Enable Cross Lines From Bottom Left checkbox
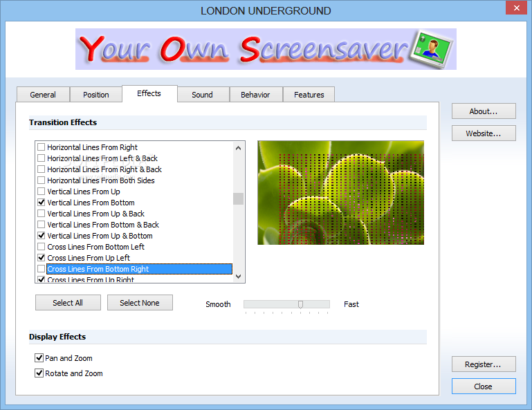The image size is (532, 410). pos(41,247)
